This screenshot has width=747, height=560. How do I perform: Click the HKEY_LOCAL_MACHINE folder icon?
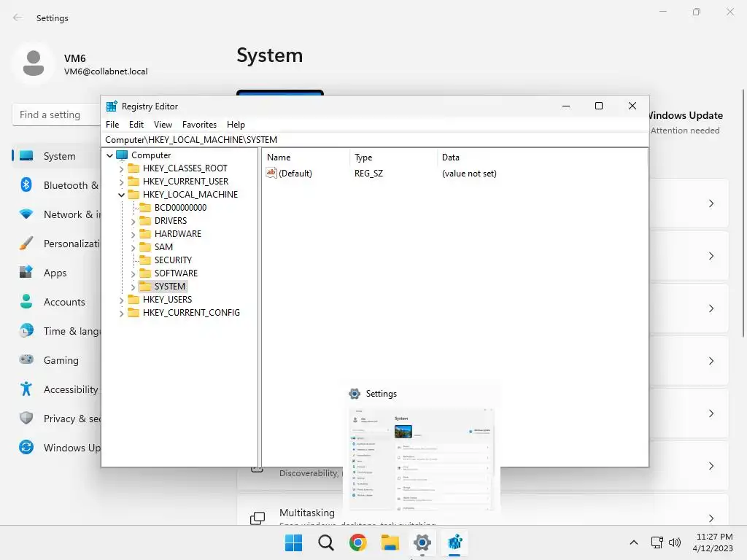pyautogui.click(x=133, y=194)
